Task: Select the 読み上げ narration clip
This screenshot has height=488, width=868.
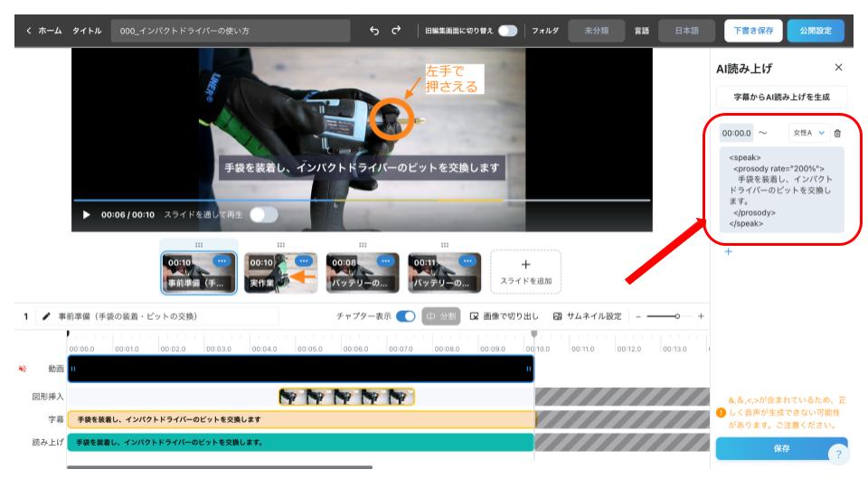Action: (300, 442)
